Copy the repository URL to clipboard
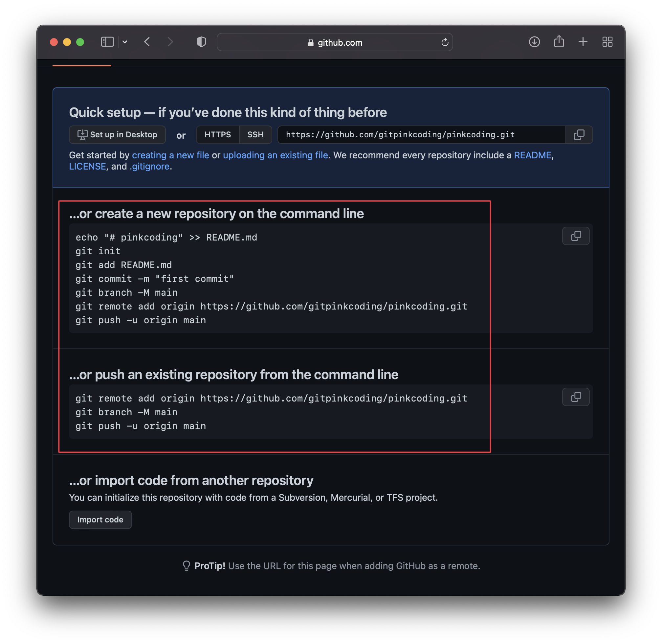This screenshot has height=644, width=662. click(x=579, y=135)
